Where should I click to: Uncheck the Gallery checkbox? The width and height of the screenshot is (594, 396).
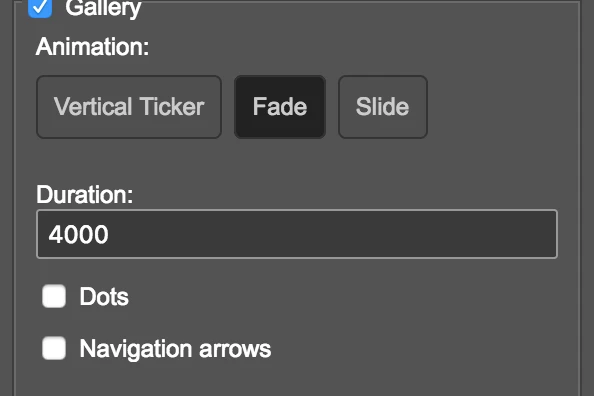[40, 7]
